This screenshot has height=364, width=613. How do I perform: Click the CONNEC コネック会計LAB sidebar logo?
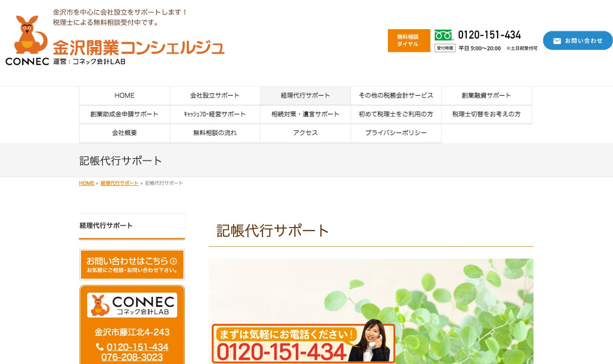click(x=132, y=305)
